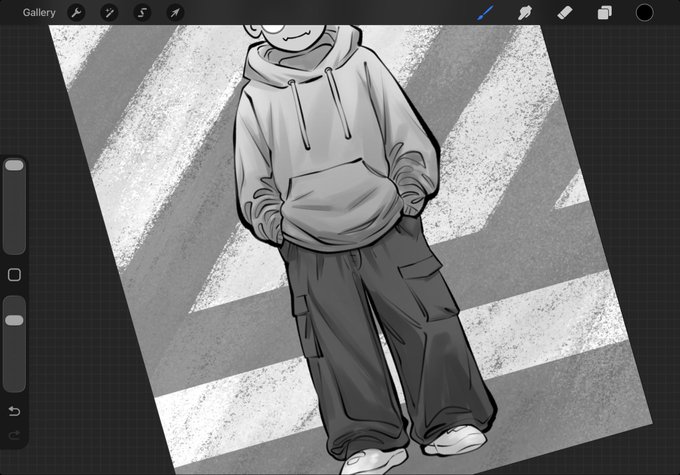Open the Layers panel

[x=605, y=13]
